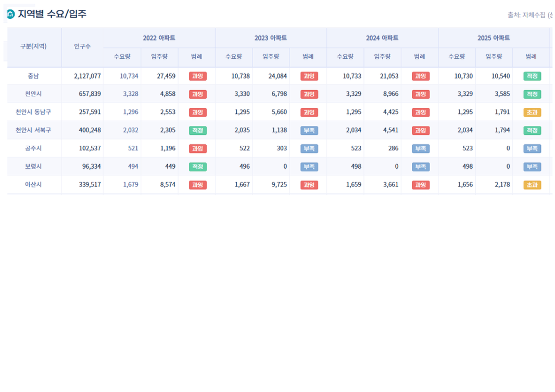This screenshot has width=555, height=392.
Task: Click the 천안시 2022 demand value 3,328
Action: coord(130,94)
